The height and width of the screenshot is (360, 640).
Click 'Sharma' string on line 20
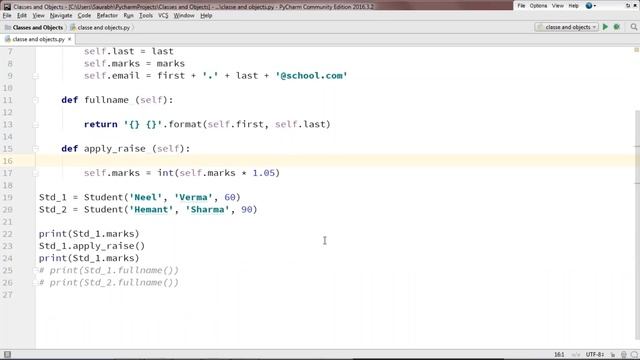click(207, 209)
